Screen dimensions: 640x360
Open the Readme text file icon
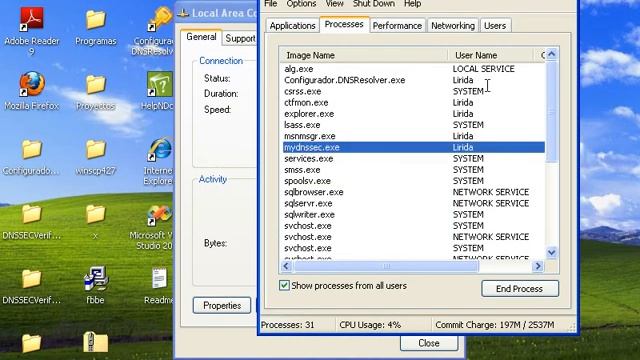[x=159, y=279]
